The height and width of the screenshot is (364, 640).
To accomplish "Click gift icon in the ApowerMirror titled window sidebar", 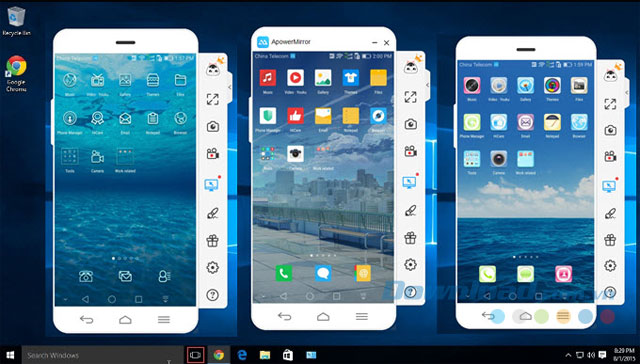I will 410,237.
